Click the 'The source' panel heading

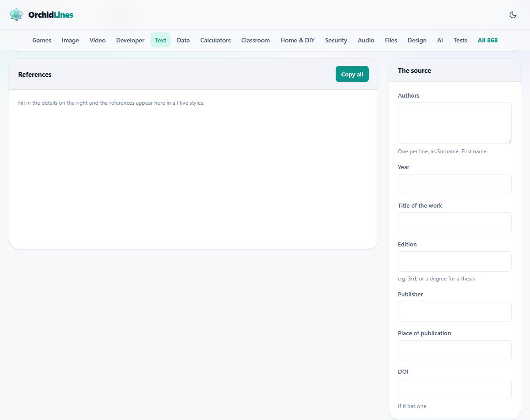pyautogui.click(x=414, y=70)
